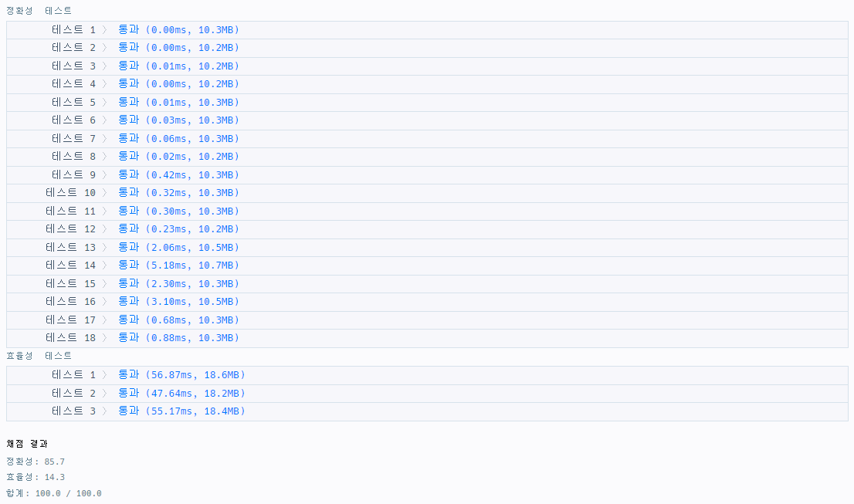Select efficiency test result 55.17ms, 18.4MB
This screenshot has height=504, width=854.
[182, 411]
